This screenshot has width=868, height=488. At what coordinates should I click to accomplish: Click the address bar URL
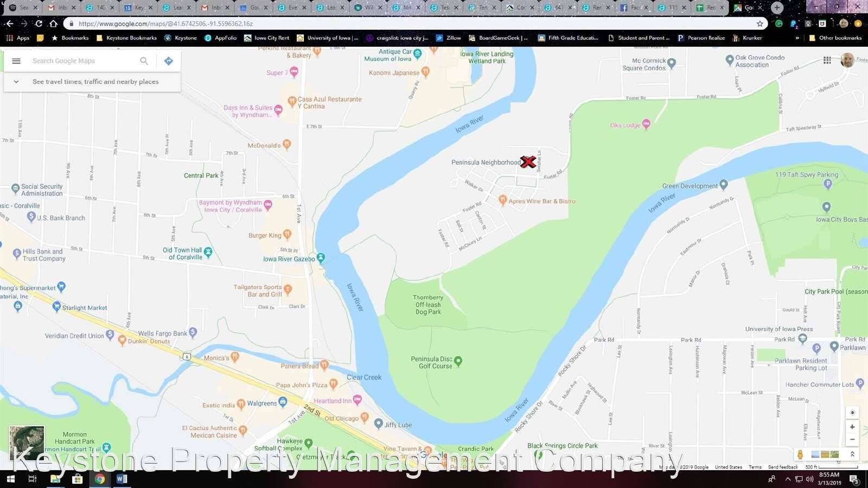tap(165, 24)
